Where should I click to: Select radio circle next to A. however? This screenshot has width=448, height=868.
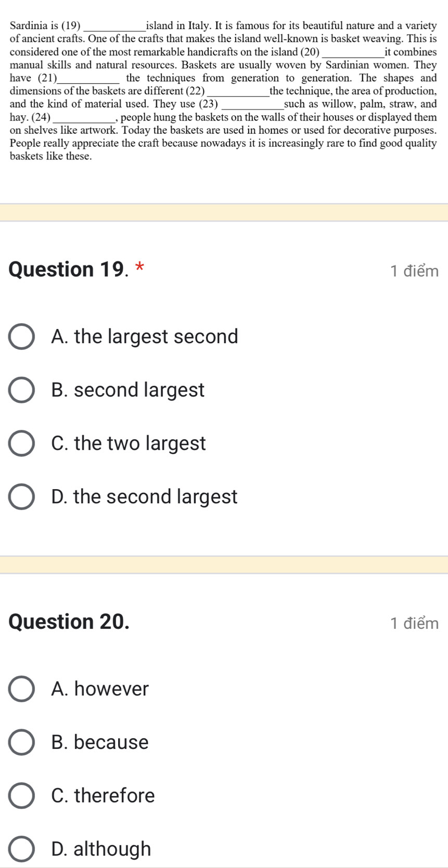point(22,689)
